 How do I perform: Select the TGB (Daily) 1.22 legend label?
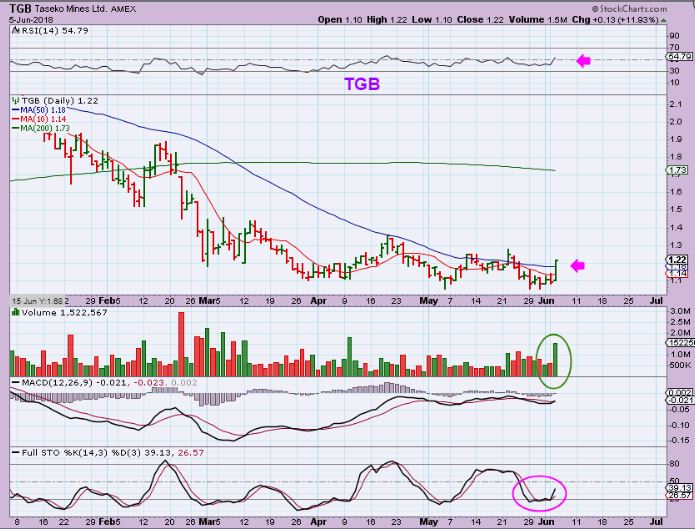pyautogui.click(x=60, y=101)
